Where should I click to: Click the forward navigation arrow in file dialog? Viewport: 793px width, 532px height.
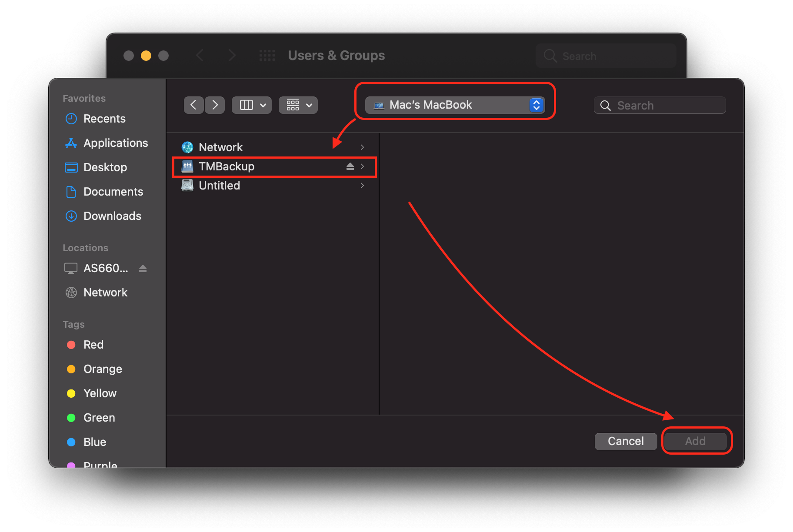(x=215, y=105)
